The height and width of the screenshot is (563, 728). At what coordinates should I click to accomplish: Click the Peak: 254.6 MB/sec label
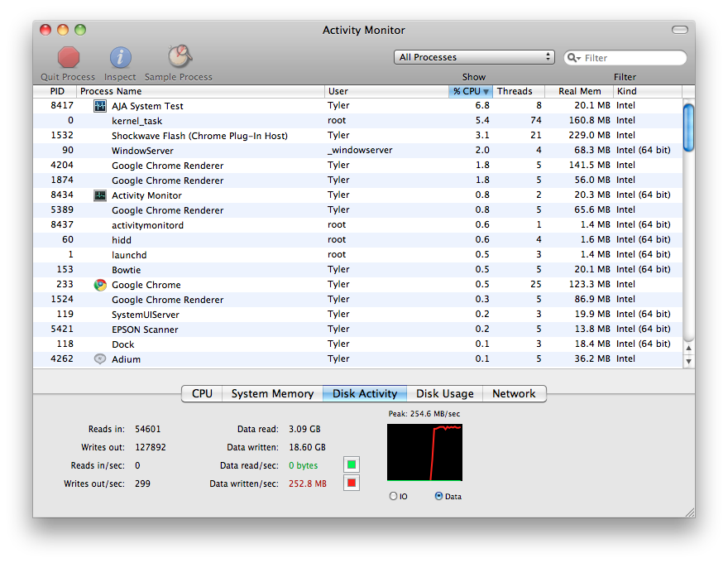(x=424, y=413)
